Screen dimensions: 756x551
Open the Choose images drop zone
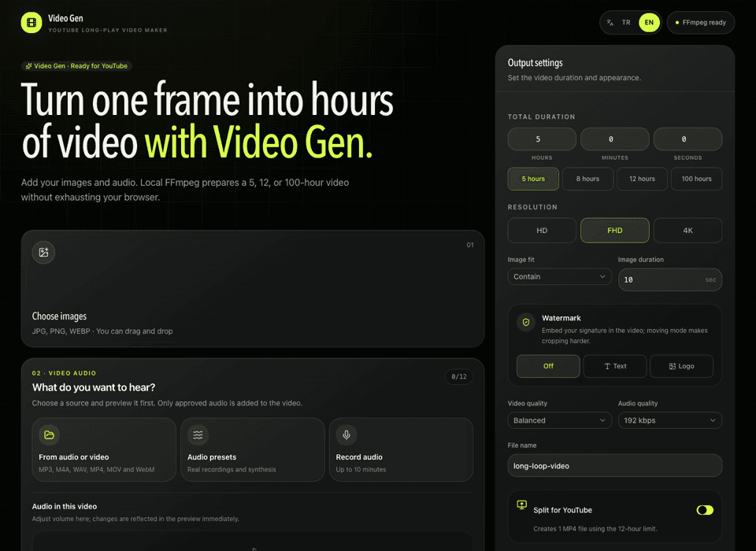point(253,289)
